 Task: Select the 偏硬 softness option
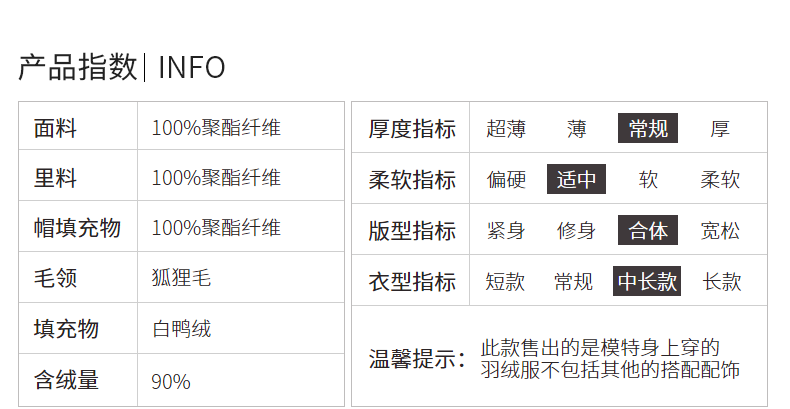pyautogui.click(x=506, y=180)
